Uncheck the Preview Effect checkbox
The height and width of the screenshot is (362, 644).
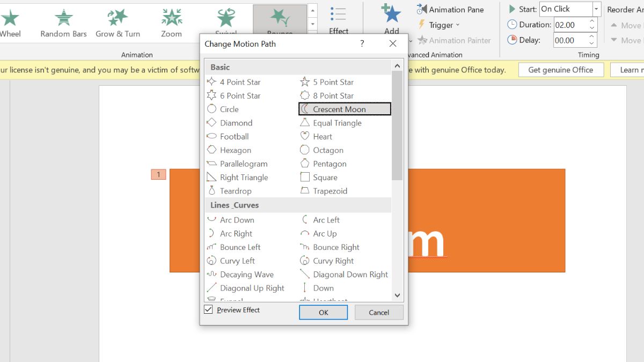click(208, 309)
